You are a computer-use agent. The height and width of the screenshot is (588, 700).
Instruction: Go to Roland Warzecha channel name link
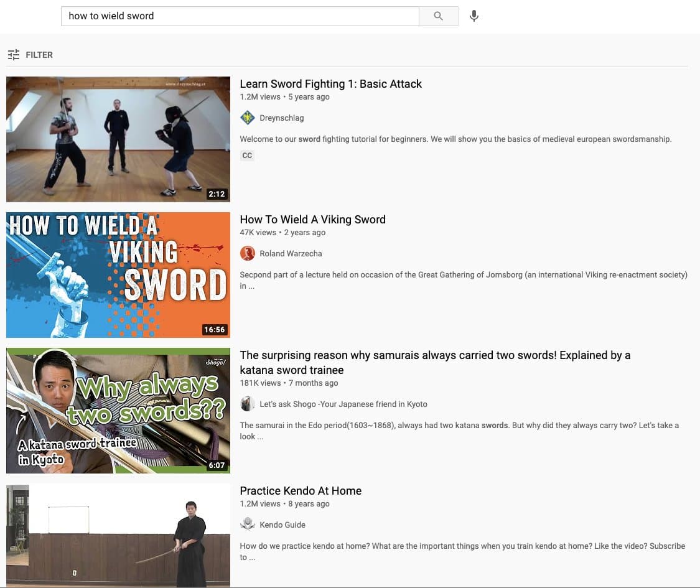[x=291, y=253]
